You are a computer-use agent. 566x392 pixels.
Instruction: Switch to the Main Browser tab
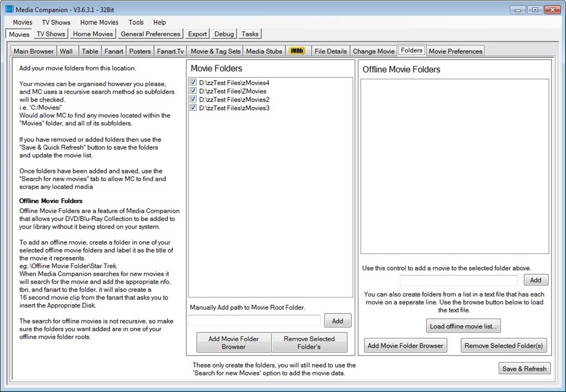pyautogui.click(x=34, y=51)
